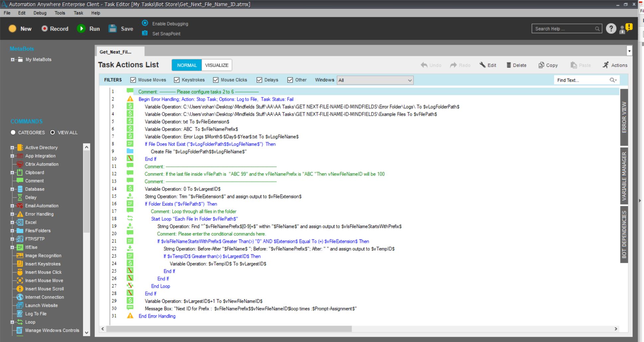Click the Delete trash icon
Screen dimensions: 644x342
(x=508, y=65)
